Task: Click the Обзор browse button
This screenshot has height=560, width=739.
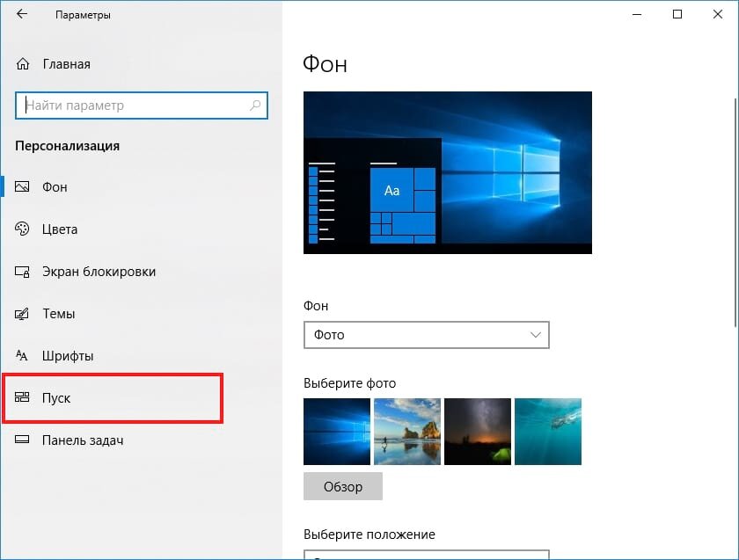Action: [342, 486]
